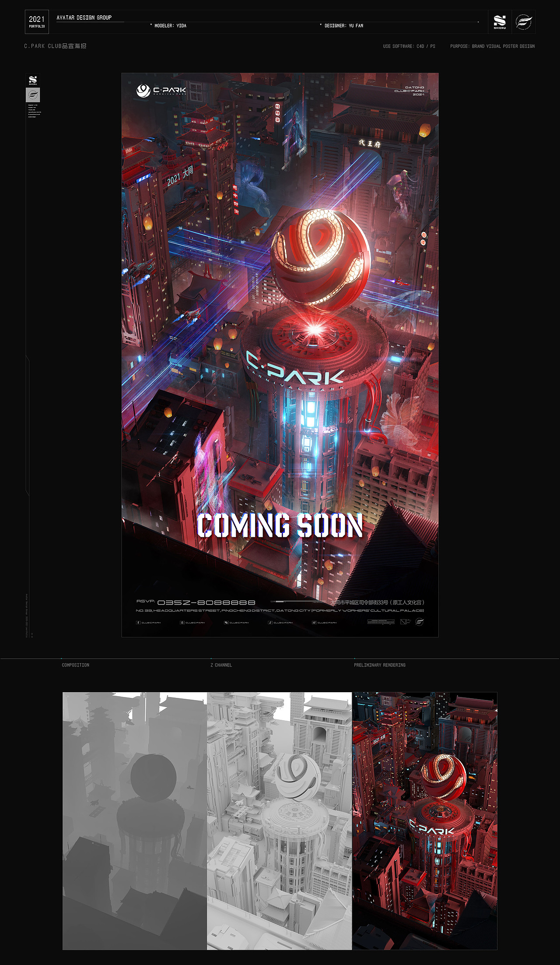
Task: Open the white clay render thumbnail
Action: [x=280, y=821]
